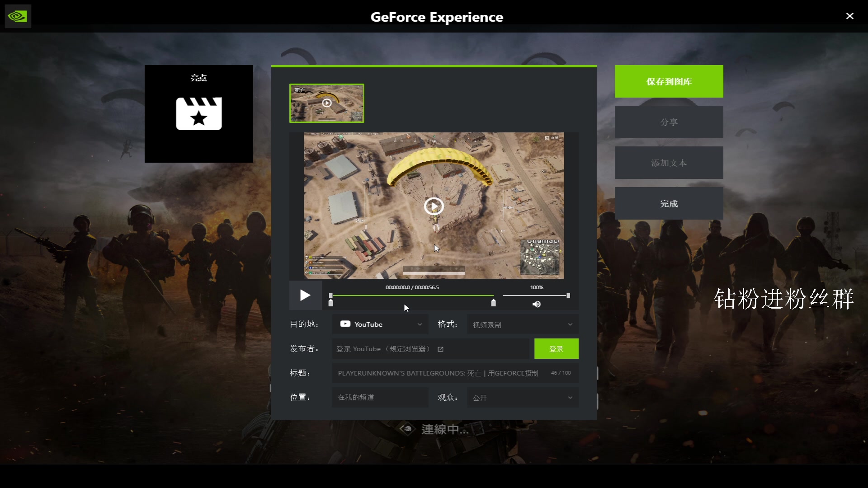Click the 登录 YouTube publisher field

430,349
